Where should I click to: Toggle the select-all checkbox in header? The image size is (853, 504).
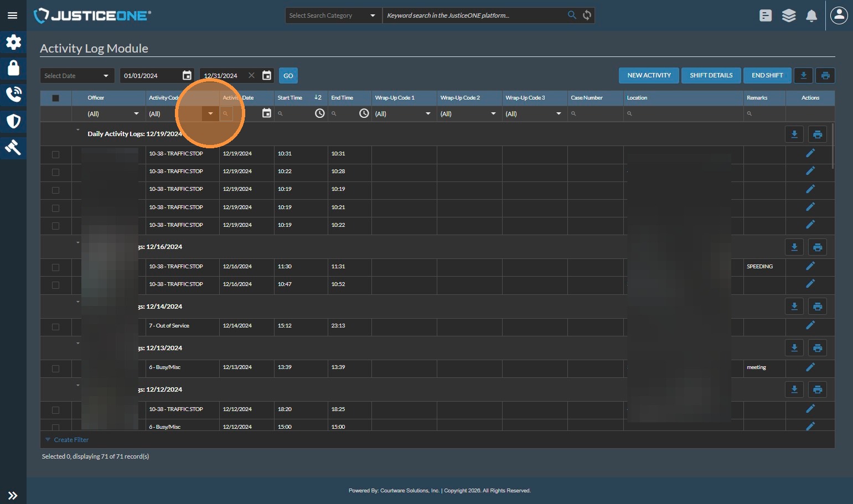click(x=55, y=98)
